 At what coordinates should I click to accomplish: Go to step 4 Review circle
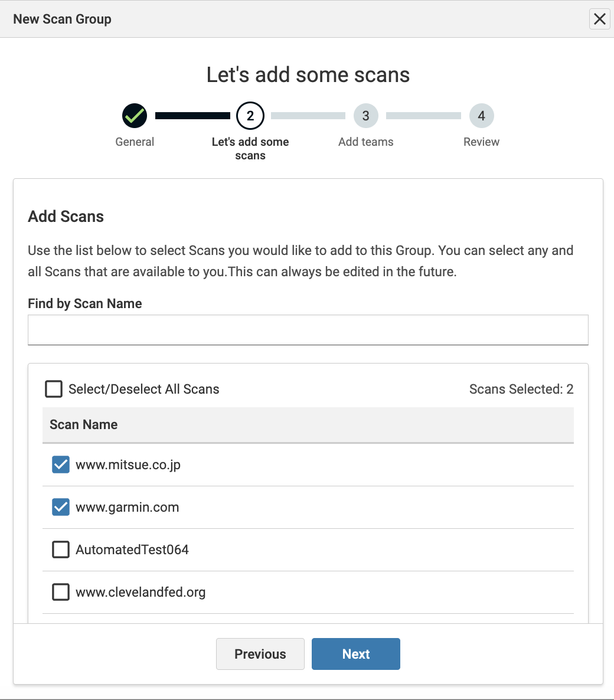481,116
